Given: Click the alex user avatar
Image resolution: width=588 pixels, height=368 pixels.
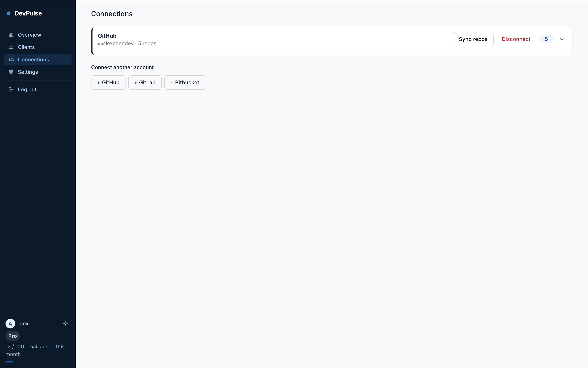Looking at the screenshot, I should (10, 324).
